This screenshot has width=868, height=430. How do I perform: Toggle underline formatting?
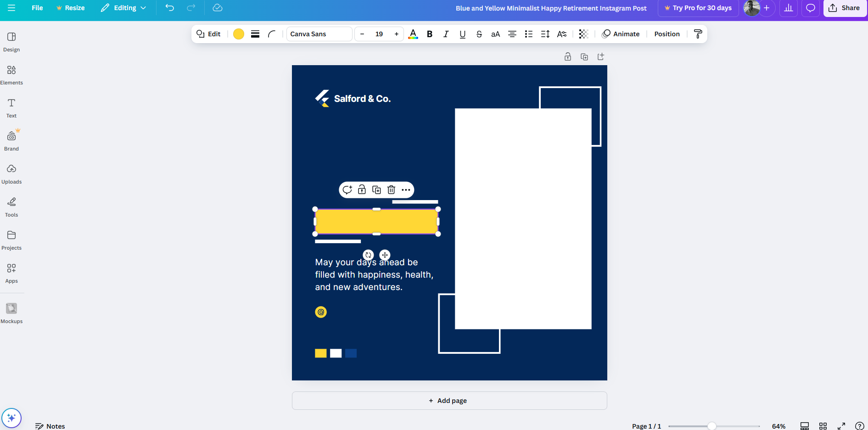click(463, 34)
